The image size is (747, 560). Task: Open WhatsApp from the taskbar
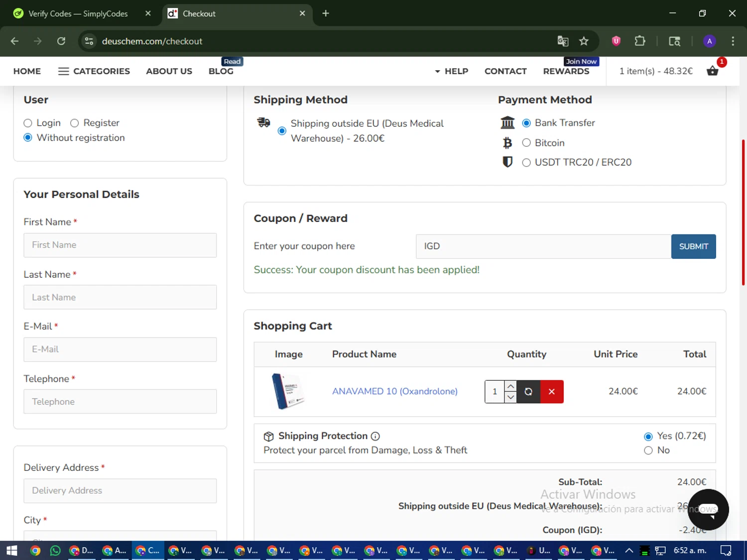pos(55,551)
